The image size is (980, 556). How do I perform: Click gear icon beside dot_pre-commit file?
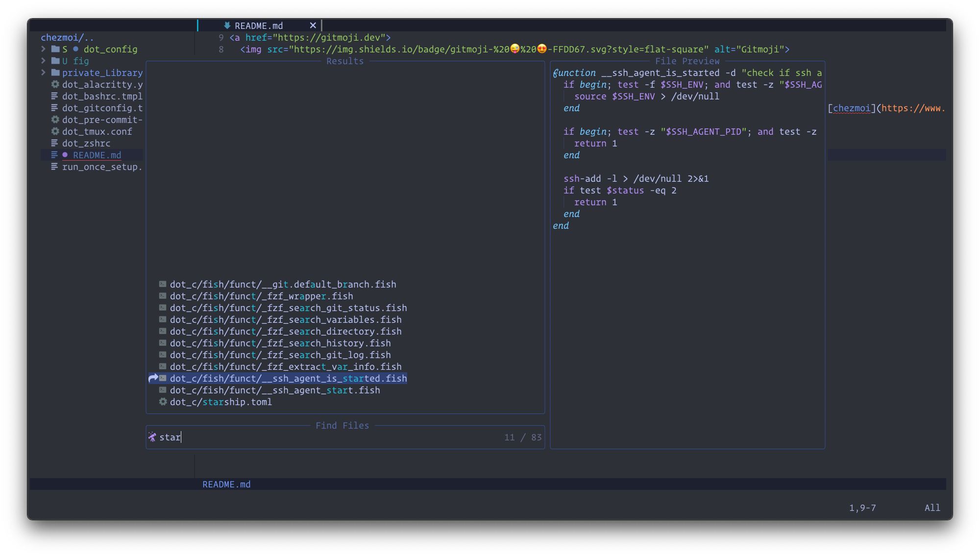point(55,120)
